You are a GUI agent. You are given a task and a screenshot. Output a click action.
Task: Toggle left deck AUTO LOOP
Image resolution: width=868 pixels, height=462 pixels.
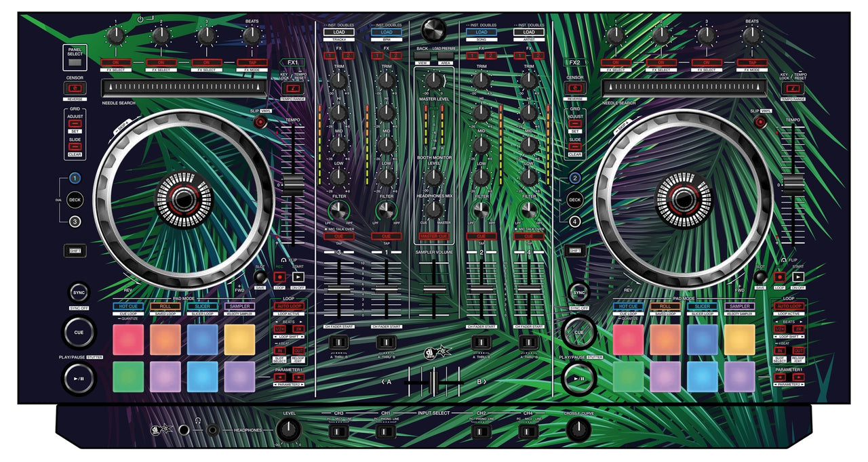point(290,306)
